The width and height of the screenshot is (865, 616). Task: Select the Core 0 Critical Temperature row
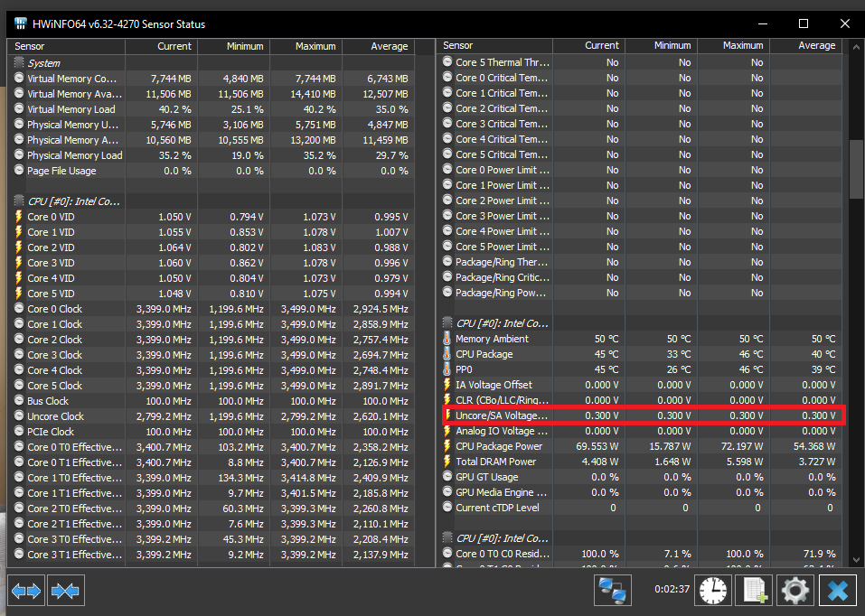point(640,78)
